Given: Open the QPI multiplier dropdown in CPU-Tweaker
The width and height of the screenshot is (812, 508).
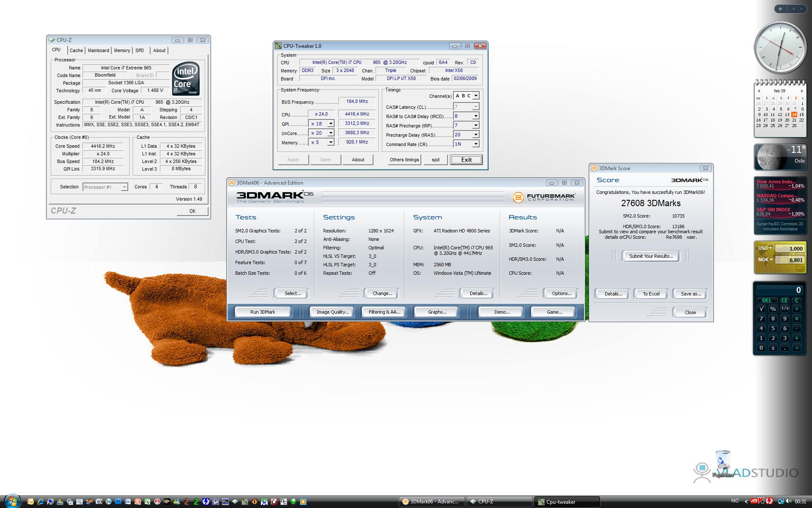Looking at the screenshot, I should (331, 124).
